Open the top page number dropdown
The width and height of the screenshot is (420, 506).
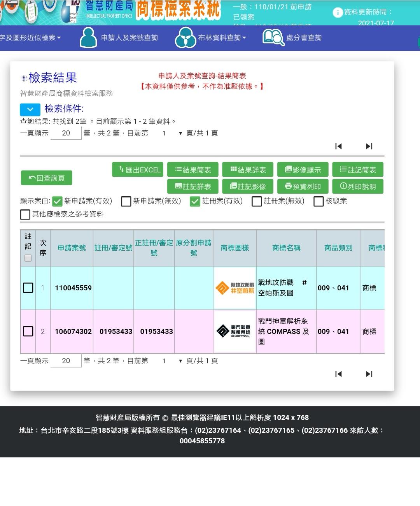pyautogui.click(x=172, y=133)
